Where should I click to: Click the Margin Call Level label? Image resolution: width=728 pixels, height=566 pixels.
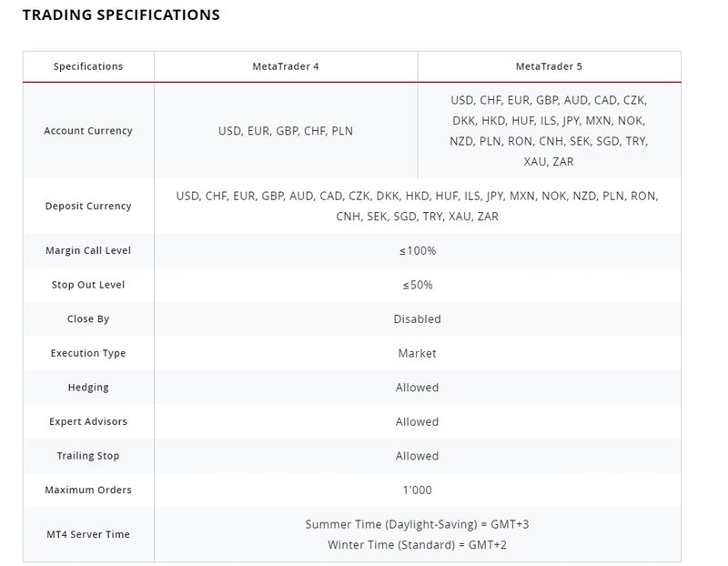(88, 251)
